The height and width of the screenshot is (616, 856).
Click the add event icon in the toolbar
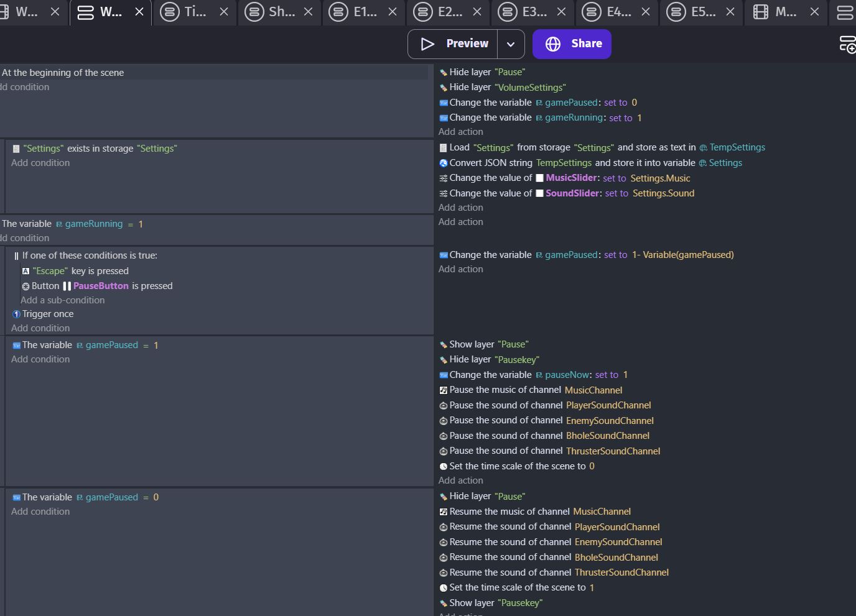(847, 44)
